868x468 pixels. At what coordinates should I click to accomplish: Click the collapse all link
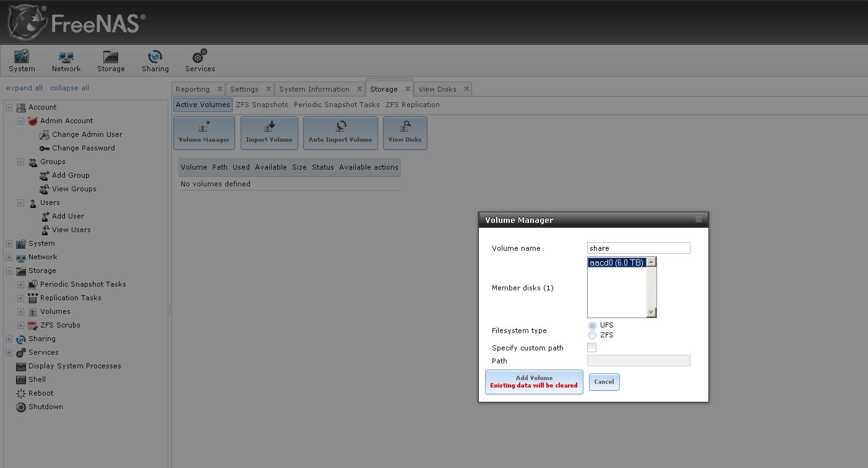pos(69,88)
